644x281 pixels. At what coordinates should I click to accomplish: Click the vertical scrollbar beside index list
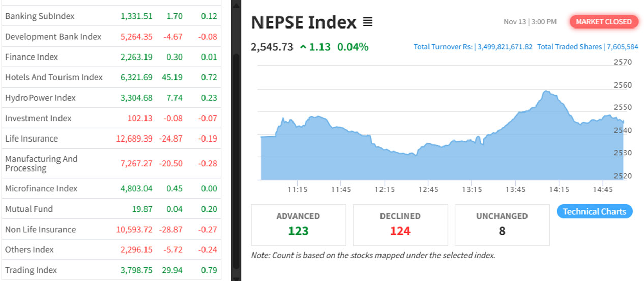pos(236,153)
